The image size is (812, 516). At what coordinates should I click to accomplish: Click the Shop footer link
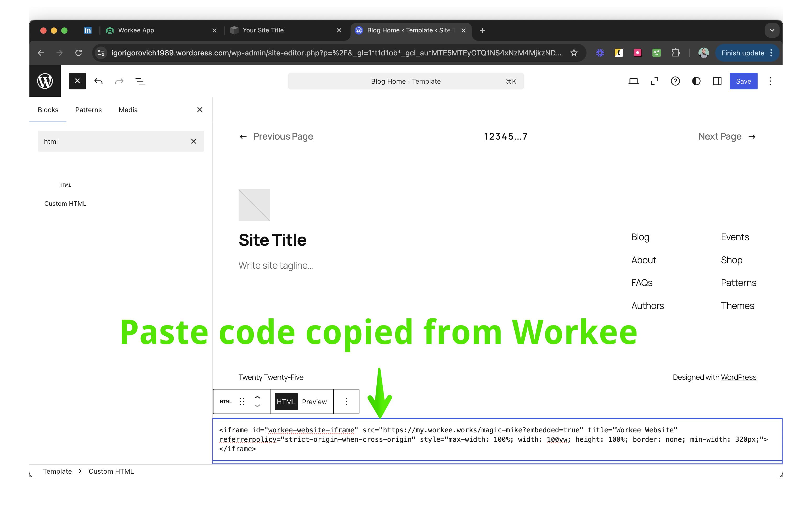tap(731, 260)
